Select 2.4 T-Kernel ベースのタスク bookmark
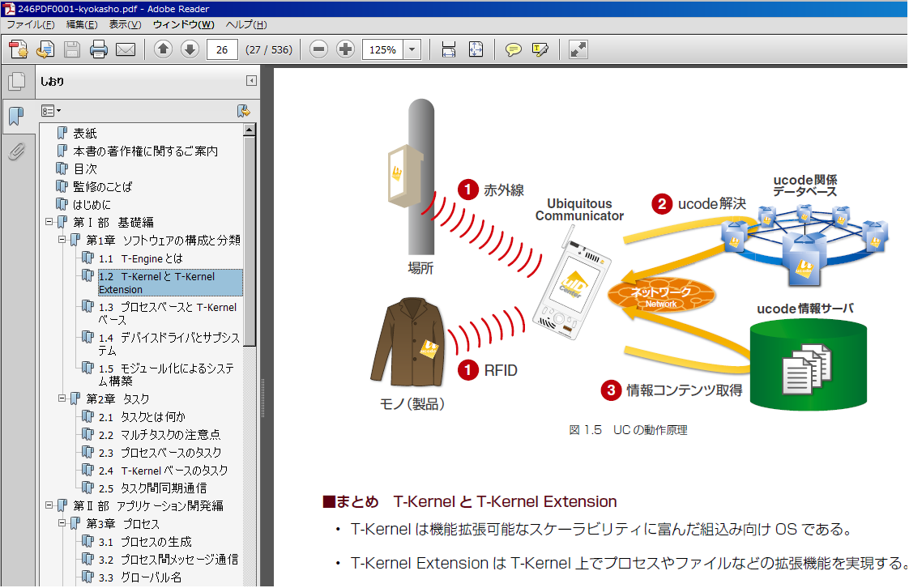This screenshot has height=588, width=909. coord(163,471)
